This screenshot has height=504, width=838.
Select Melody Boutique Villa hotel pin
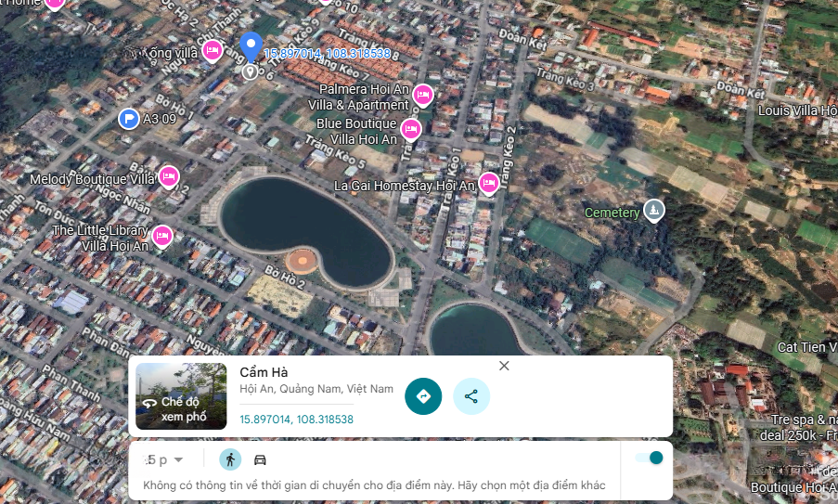click(x=169, y=176)
